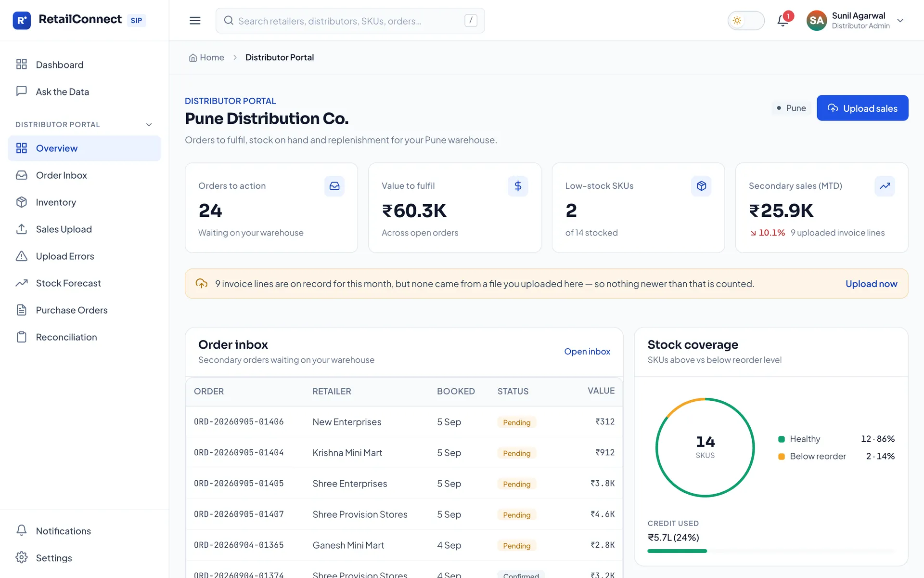924x578 pixels.
Task: Click the SA user avatar
Action: (x=816, y=20)
